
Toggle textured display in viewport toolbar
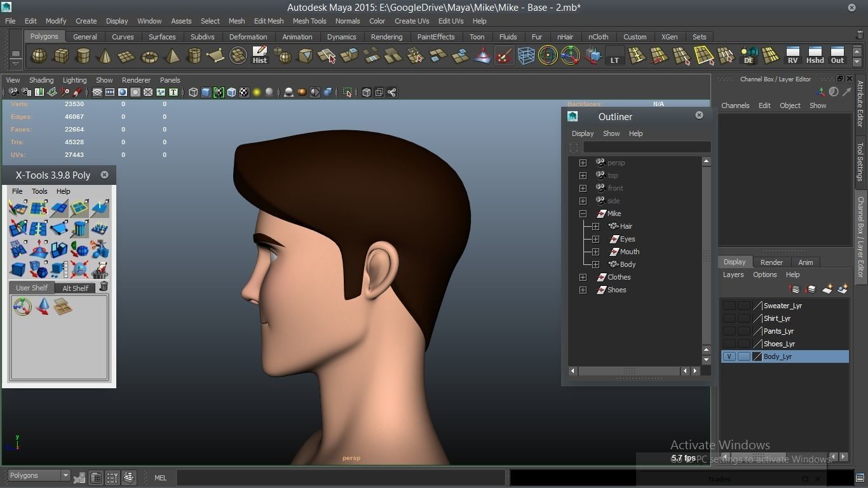click(244, 93)
